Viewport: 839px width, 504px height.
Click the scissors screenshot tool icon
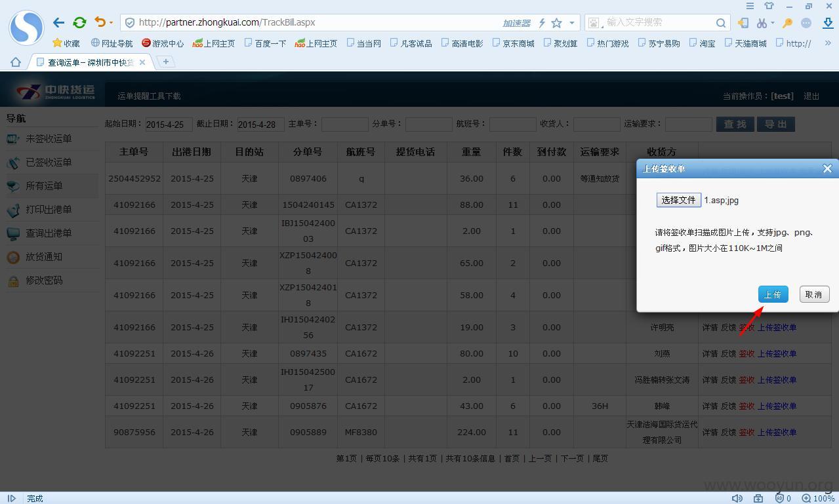(x=761, y=23)
